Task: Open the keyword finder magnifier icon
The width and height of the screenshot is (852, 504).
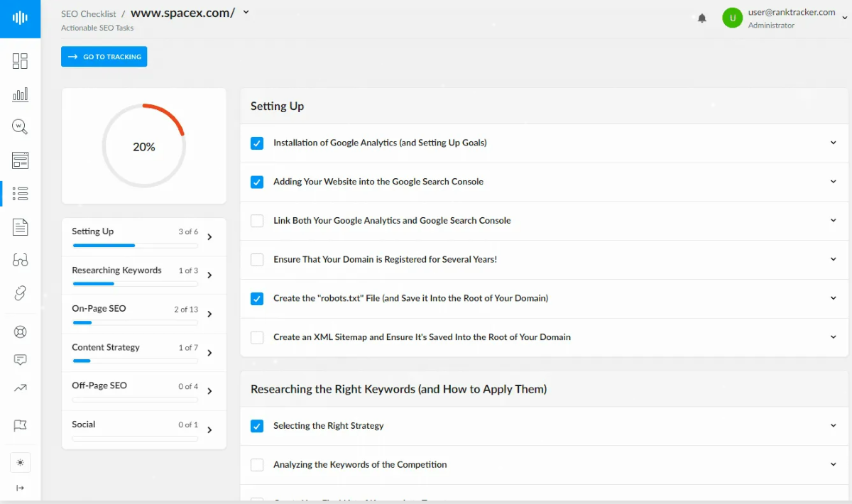Action: coord(20,127)
